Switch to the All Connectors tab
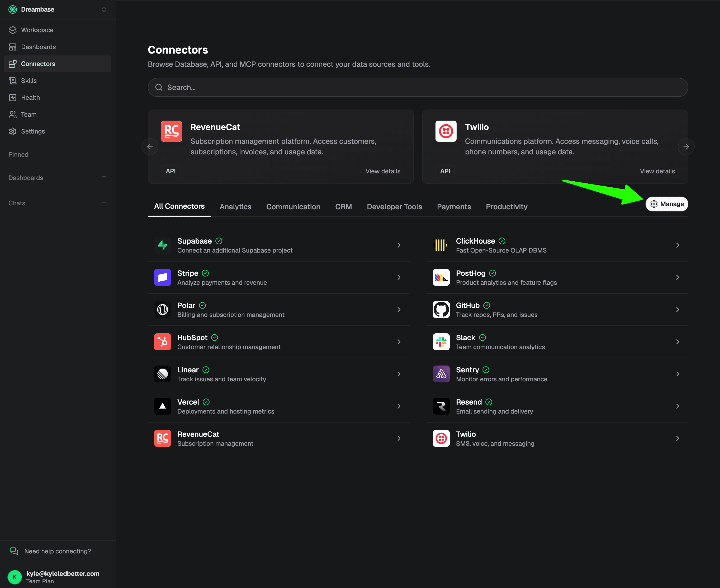This screenshot has width=720, height=588. coord(179,206)
